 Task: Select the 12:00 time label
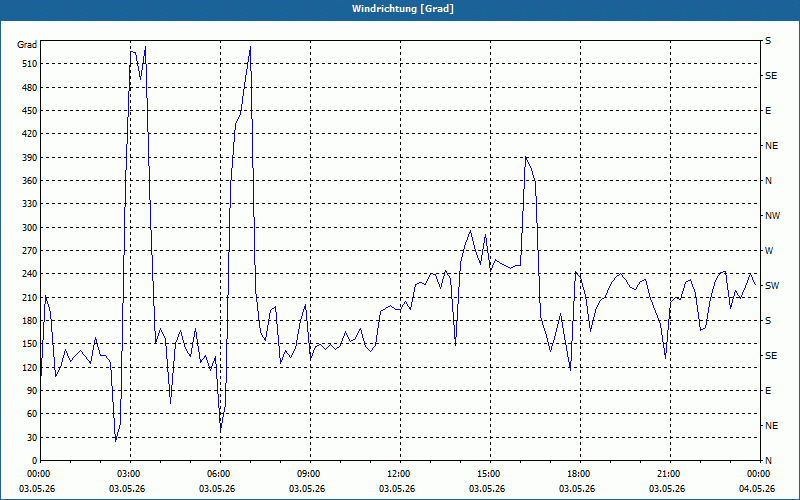[x=399, y=473]
